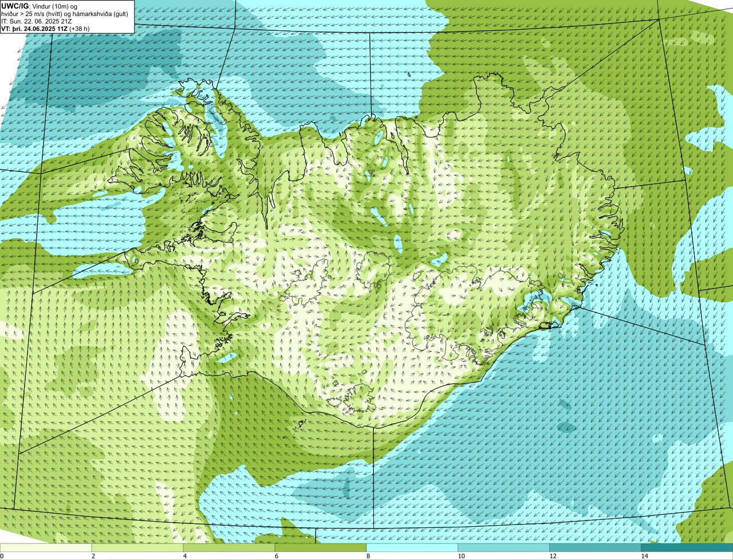Click the "10" legend scale label
Screen dimensions: 733x560
pos(461,556)
